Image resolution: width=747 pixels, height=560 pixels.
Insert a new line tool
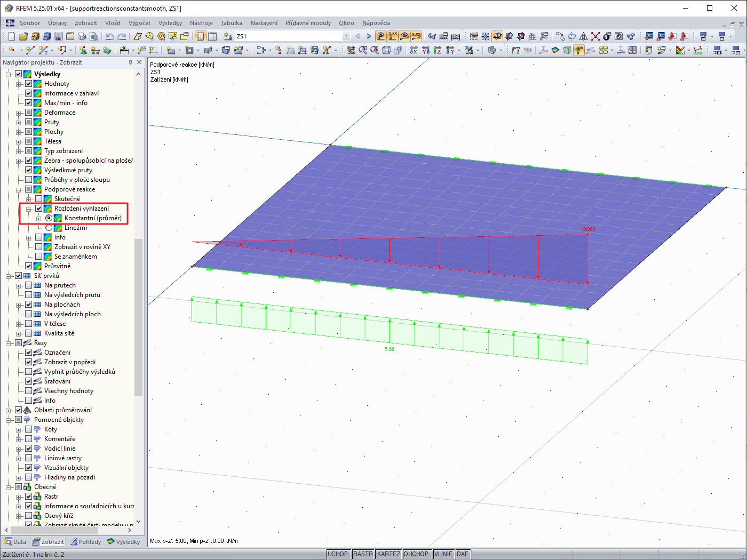30,50
